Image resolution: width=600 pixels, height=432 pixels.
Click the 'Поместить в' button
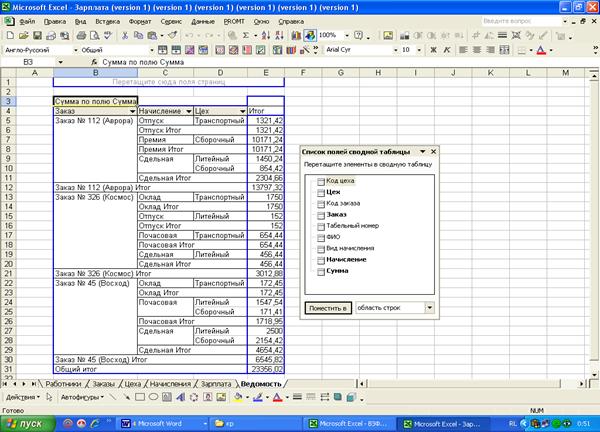pos(327,308)
